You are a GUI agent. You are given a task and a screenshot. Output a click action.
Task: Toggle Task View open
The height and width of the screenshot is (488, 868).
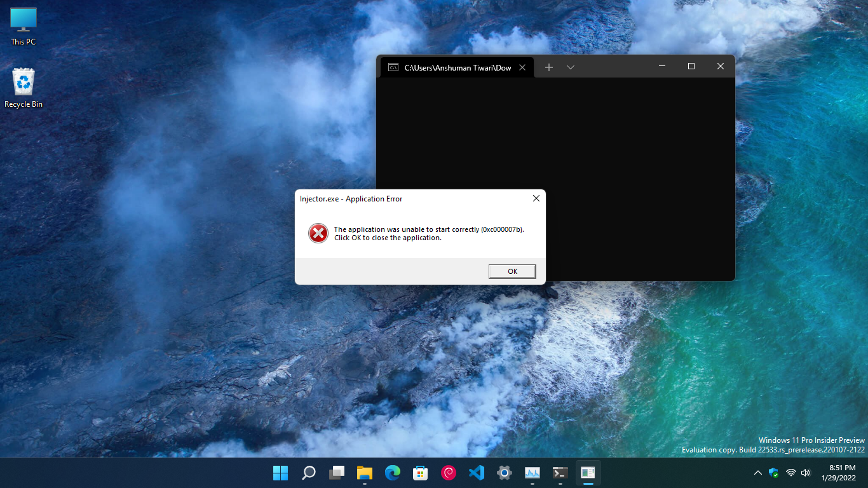336,473
